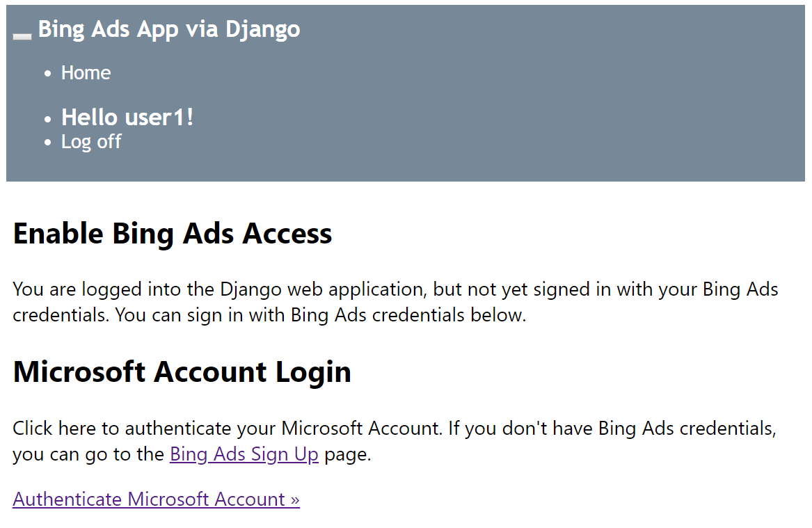
Task: Open the Bing Ads Sign Up page
Action: pyautogui.click(x=244, y=454)
